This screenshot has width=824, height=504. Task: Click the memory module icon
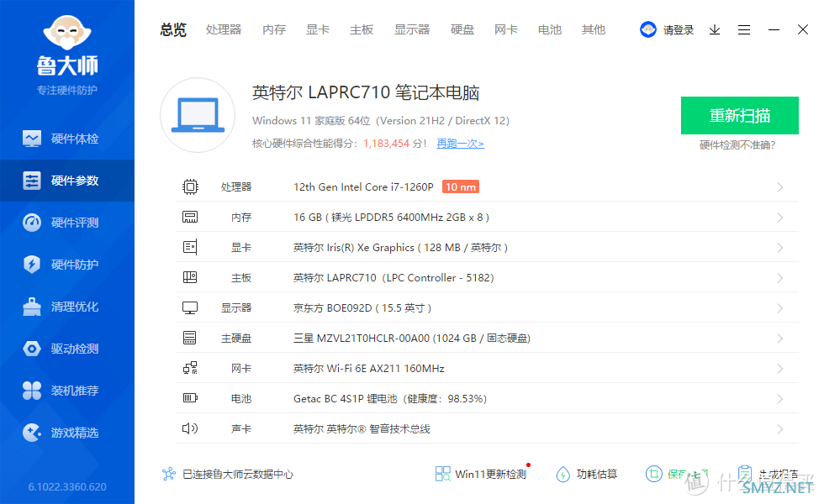[190, 217]
